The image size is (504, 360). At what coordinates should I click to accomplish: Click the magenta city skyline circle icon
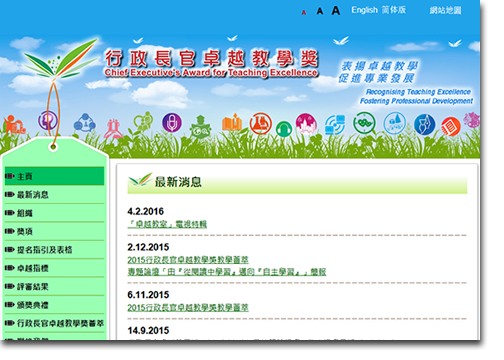pyautogui.click(x=306, y=123)
